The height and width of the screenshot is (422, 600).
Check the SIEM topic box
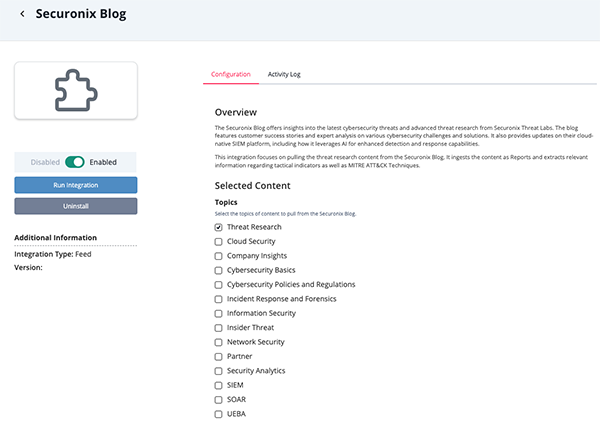[x=219, y=385]
